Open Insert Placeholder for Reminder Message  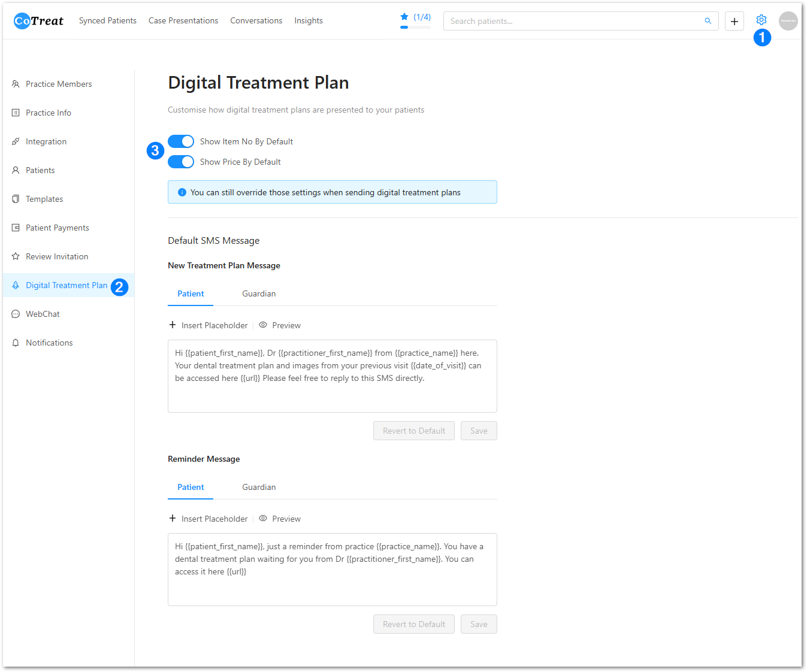(x=208, y=519)
